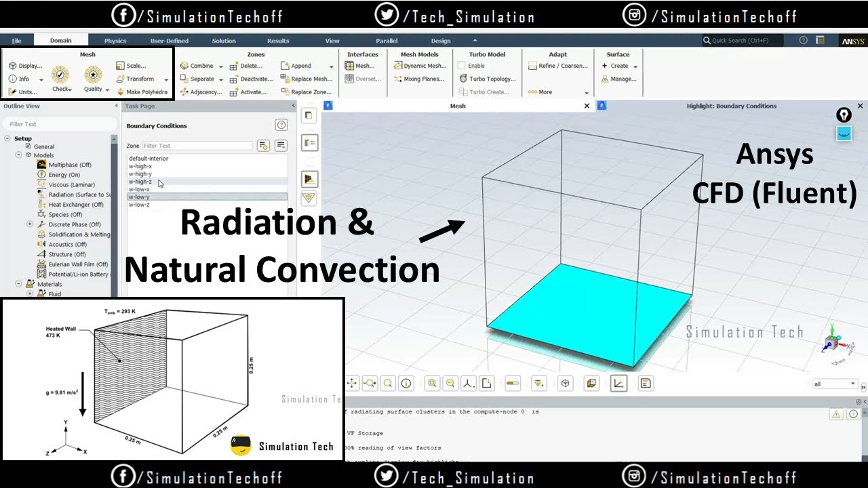Collapse Materials tree node

(19, 284)
